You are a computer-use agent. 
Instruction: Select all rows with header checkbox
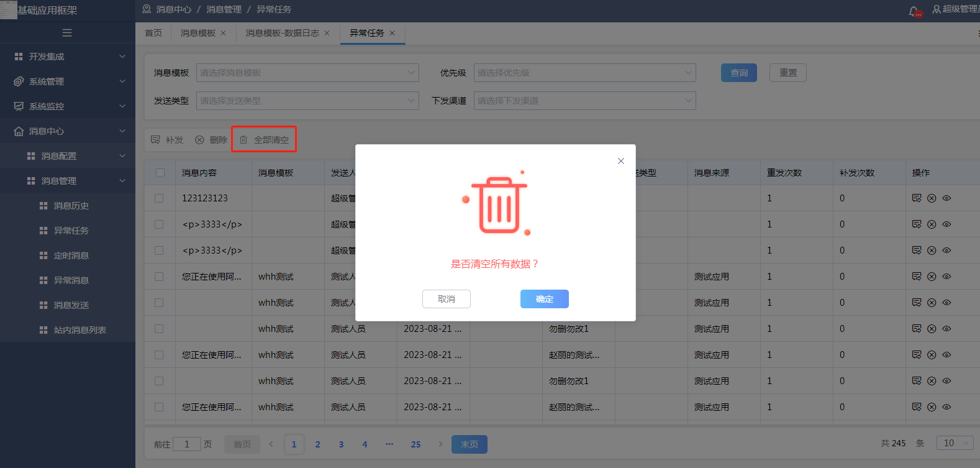160,173
